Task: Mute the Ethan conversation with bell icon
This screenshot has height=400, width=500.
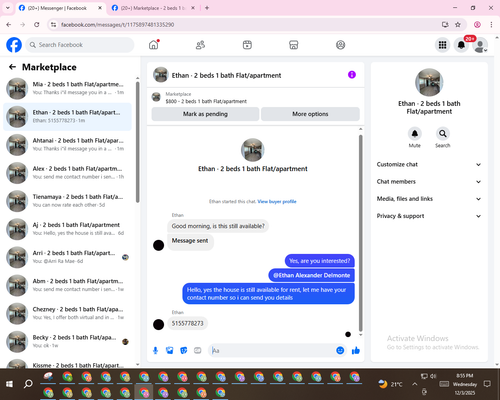Action: tap(415, 134)
